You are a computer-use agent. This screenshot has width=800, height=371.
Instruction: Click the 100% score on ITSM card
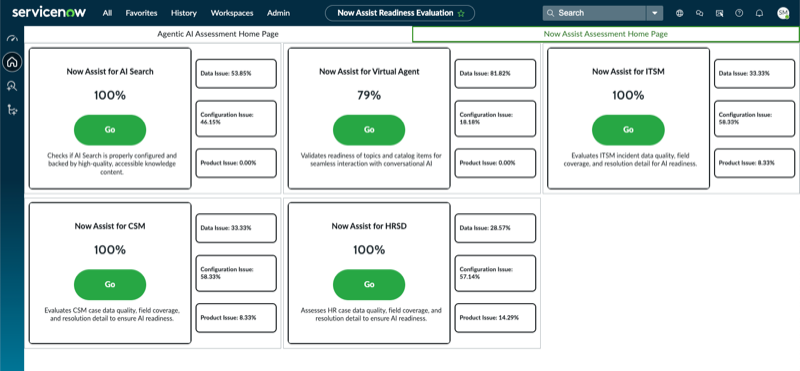tap(628, 95)
